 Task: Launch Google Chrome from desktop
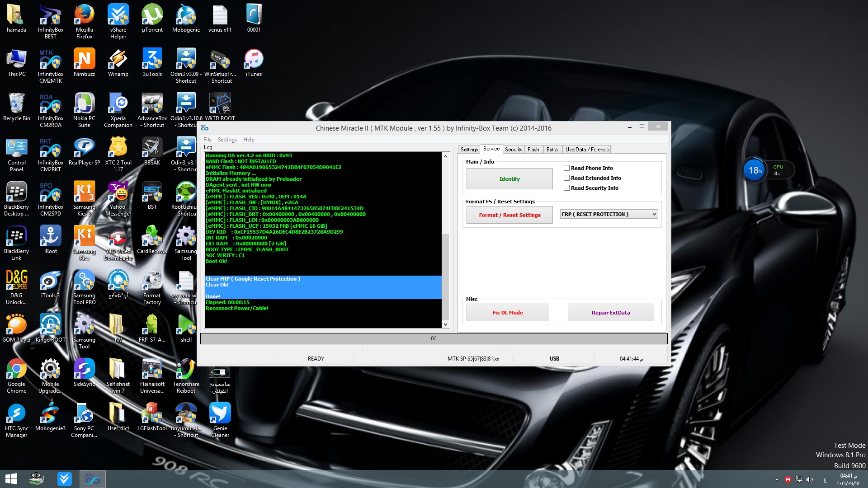[17, 375]
